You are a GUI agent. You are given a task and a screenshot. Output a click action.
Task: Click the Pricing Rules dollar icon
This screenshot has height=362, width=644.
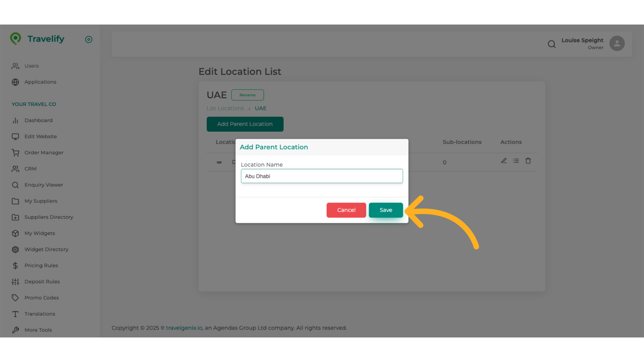pos(15,265)
